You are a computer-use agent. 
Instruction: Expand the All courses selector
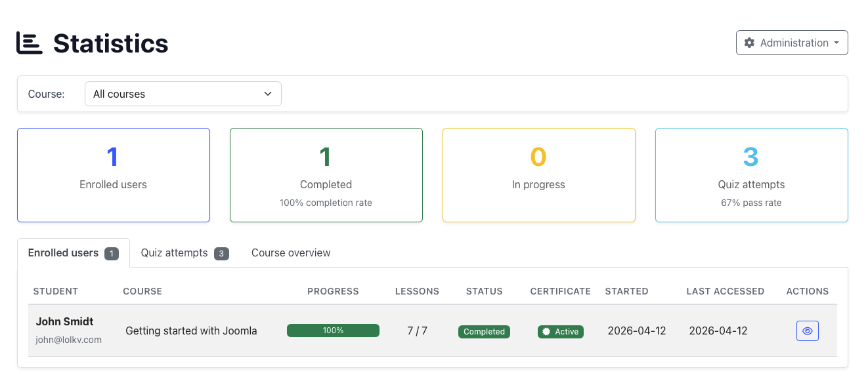[183, 94]
